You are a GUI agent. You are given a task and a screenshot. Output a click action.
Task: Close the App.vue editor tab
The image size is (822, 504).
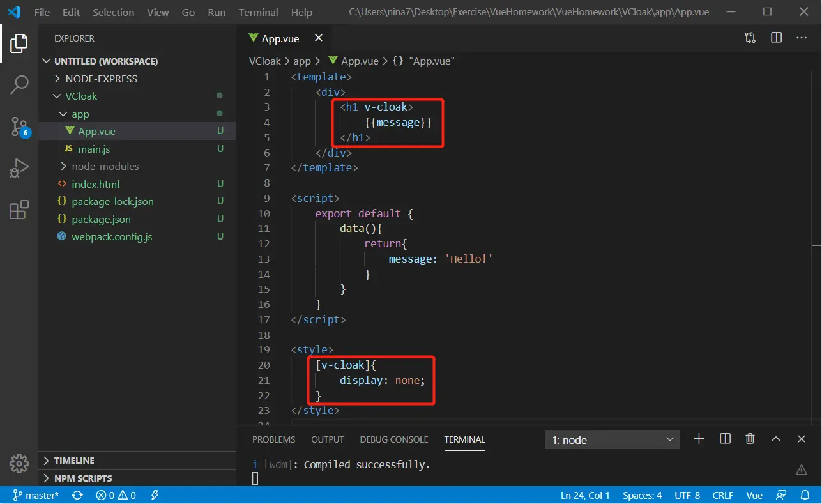click(318, 38)
